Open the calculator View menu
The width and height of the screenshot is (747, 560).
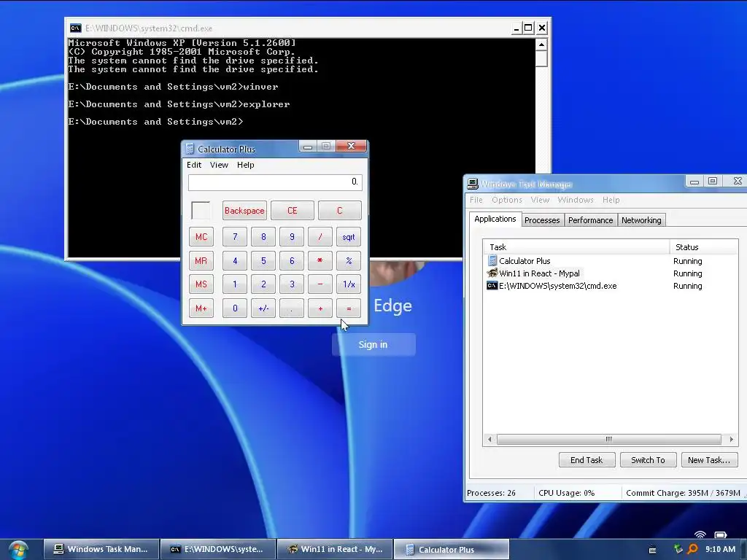pos(219,165)
